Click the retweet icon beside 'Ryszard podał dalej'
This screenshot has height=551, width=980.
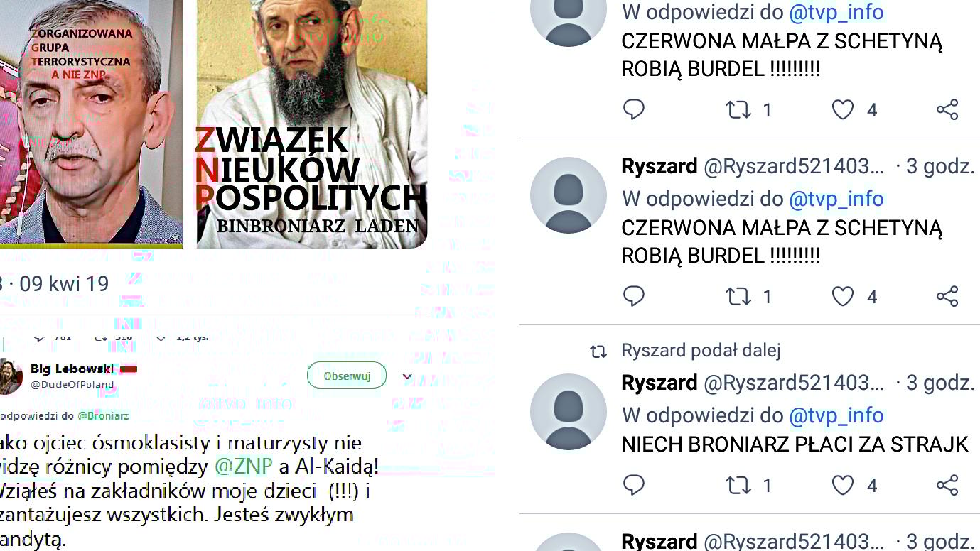tap(598, 351)
